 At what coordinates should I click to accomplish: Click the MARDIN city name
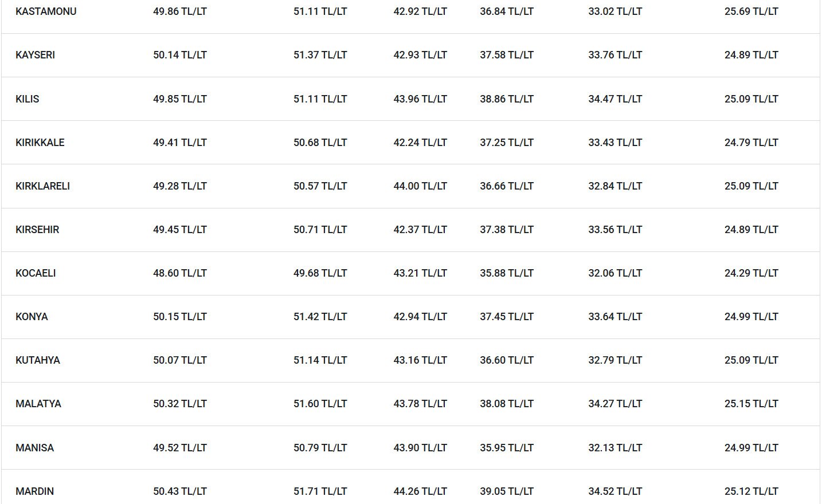[x=34, y=491]
